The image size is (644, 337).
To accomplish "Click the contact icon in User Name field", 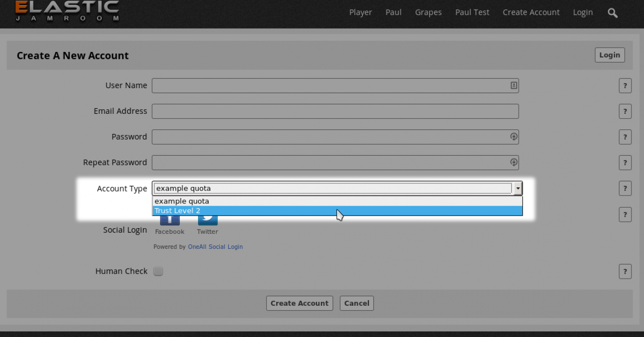I will 513,86.
